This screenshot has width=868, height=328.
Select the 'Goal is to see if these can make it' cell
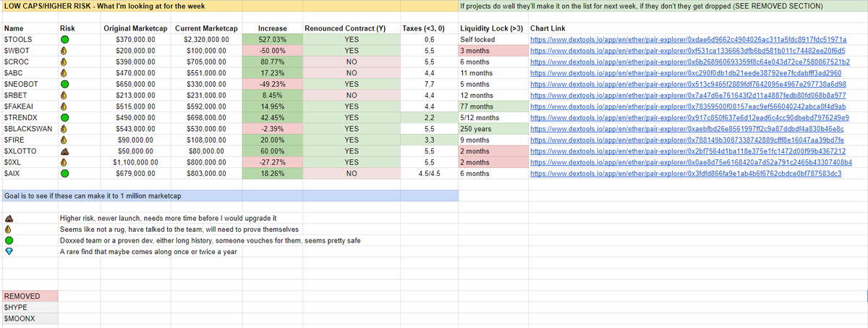[230, 196]
